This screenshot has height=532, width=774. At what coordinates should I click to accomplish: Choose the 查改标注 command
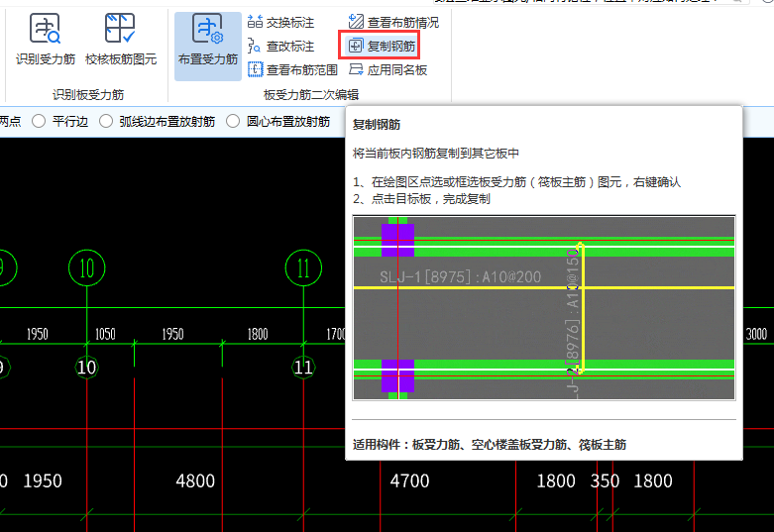click(280, 47)
